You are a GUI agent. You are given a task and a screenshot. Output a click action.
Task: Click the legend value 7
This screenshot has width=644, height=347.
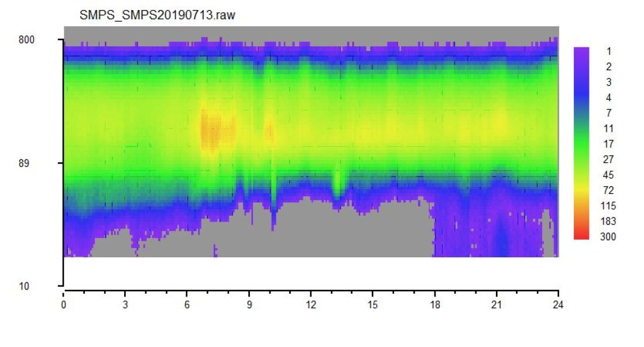coord(609,113)
